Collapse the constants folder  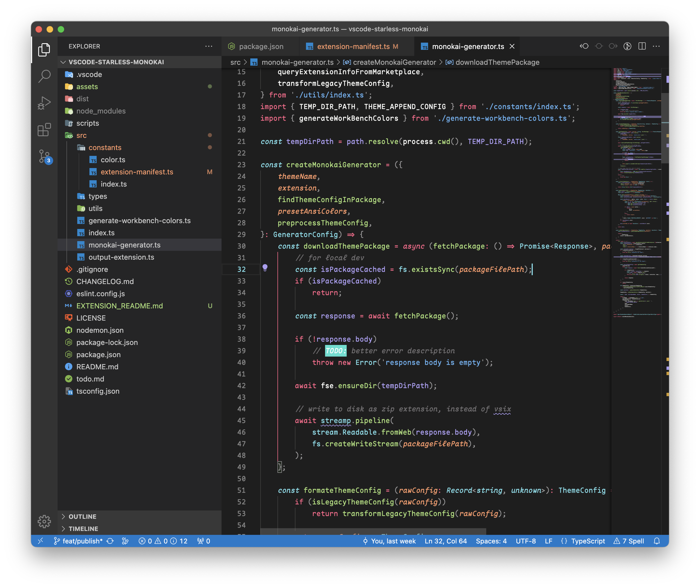[x=105, y=147]
